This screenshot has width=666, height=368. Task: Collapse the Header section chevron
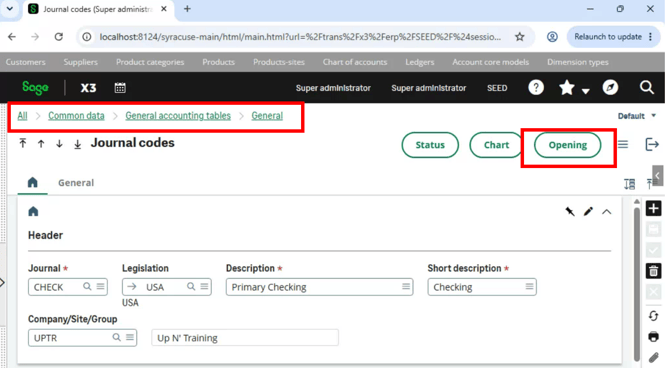(x=607, y=212)
